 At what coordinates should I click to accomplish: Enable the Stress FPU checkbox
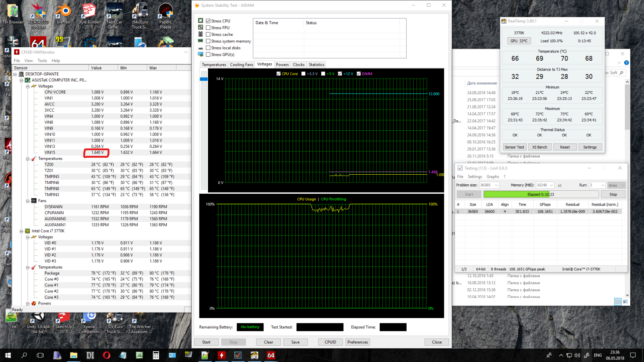(208, 28)
